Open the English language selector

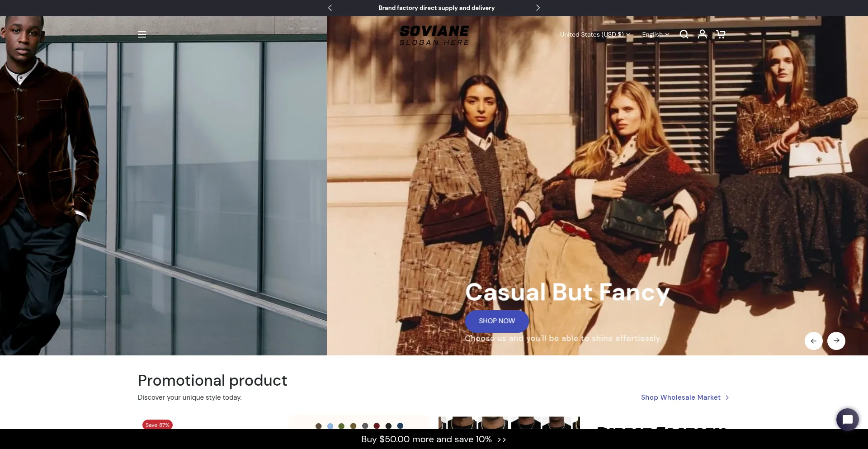(x=655, y=34)
